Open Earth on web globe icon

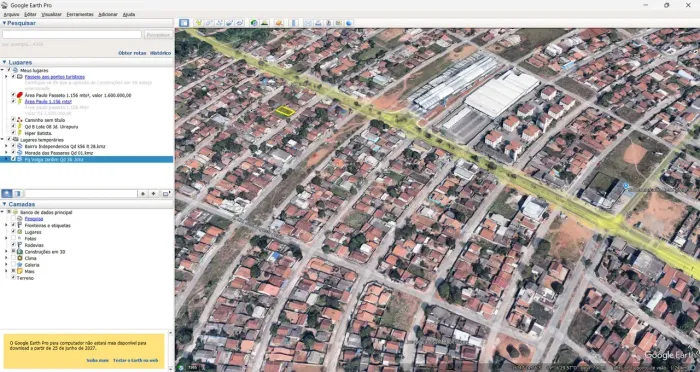[349, 23]
